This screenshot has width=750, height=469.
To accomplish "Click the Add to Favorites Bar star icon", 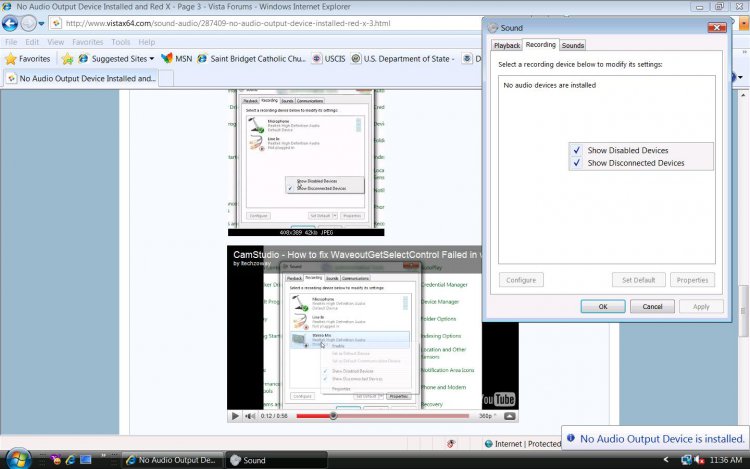I will point(67,59).
